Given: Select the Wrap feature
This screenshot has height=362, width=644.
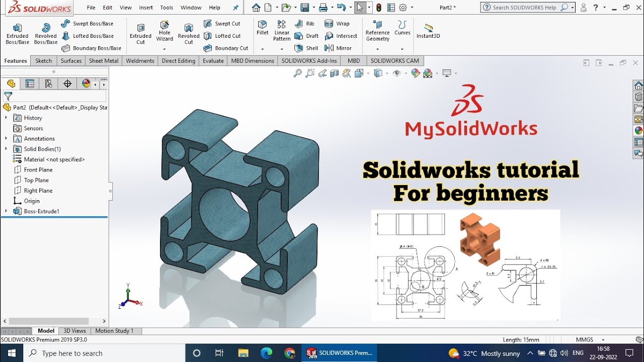Looking at the screenshot, I should click(x=337, y=24).
